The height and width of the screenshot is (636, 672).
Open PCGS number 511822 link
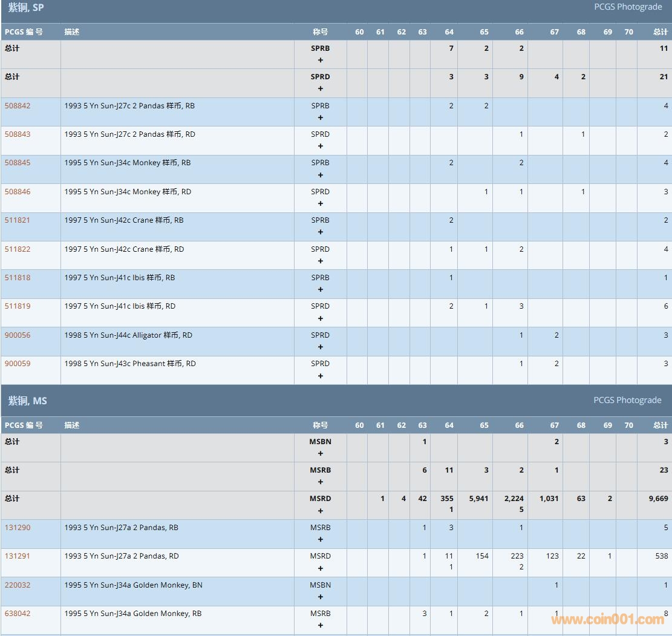click(x=18, y=249)
